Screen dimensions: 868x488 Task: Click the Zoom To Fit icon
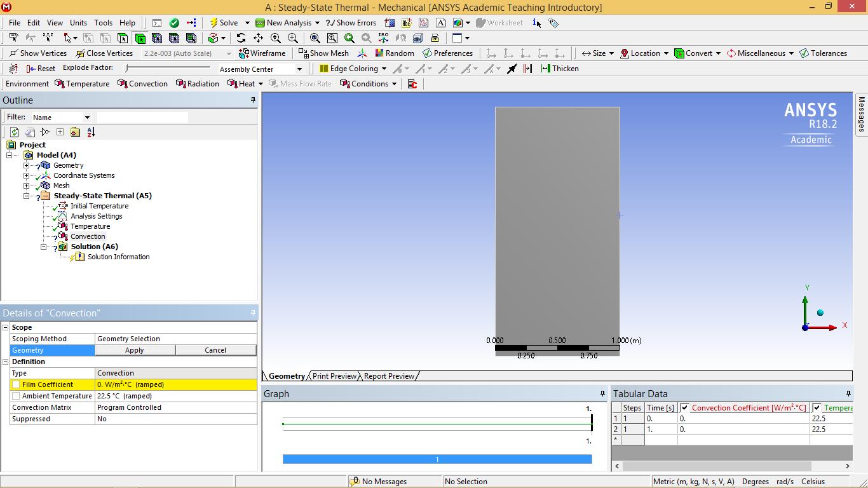click(x=315, y=38)
